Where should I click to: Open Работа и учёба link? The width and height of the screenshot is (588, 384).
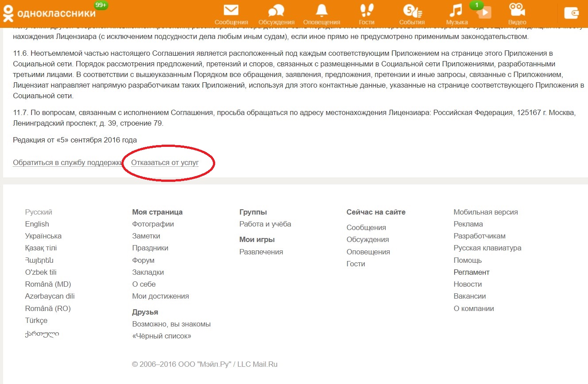coord(265,224)
